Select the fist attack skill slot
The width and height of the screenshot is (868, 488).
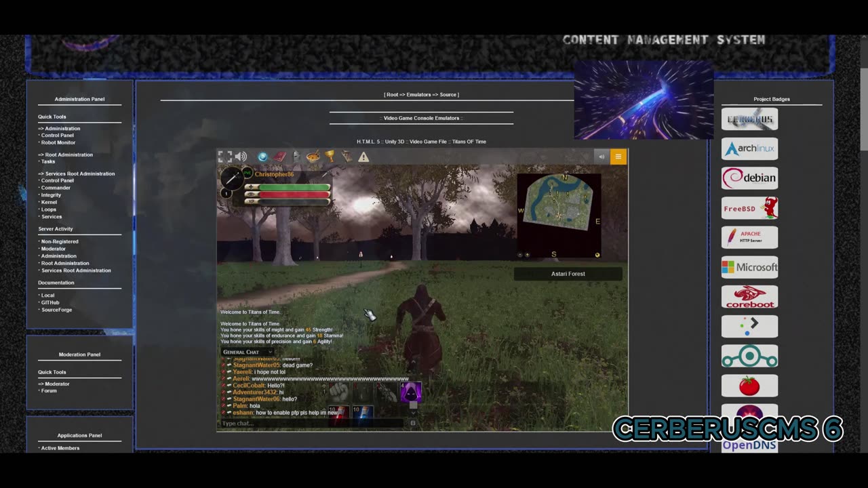coord(338,392)
